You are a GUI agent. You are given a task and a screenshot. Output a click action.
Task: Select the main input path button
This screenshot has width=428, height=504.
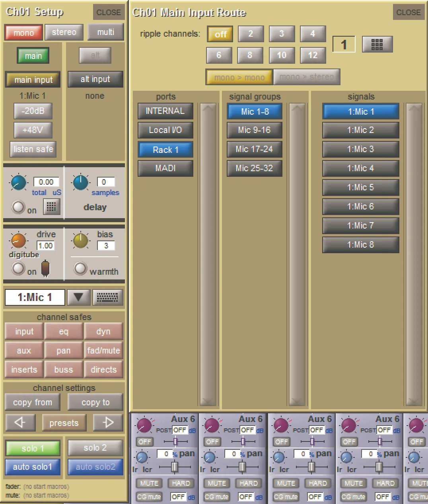click(x=33, y=56)
